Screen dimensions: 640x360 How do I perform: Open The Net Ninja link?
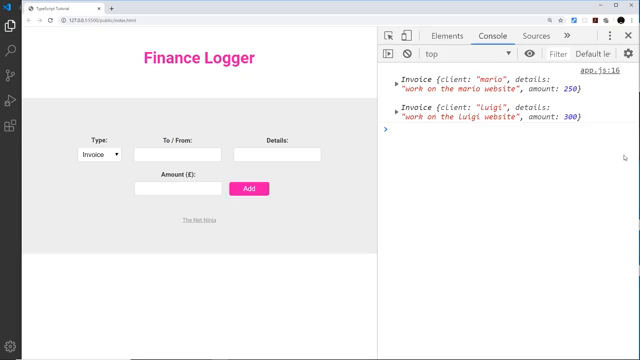click(199, 220)
